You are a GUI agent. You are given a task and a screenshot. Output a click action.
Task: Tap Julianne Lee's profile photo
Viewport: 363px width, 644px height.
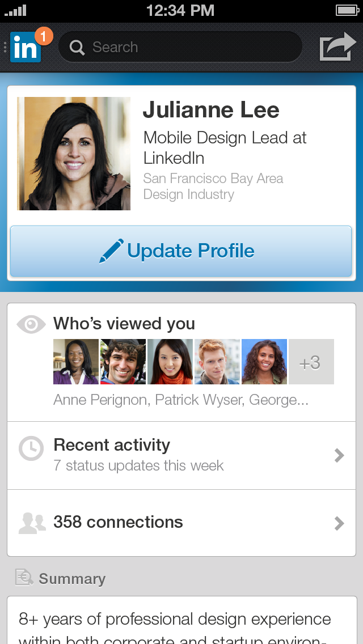coord(74,154)
